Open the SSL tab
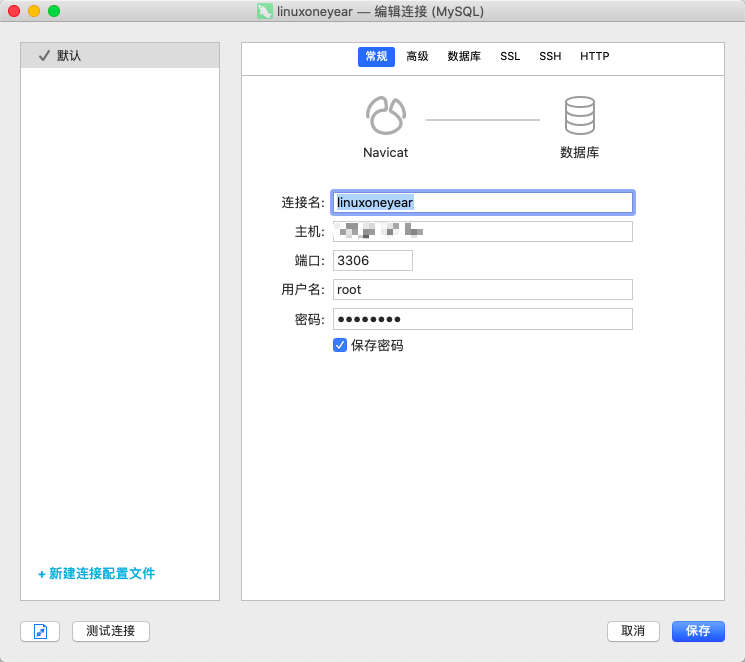 pos(510,57)
